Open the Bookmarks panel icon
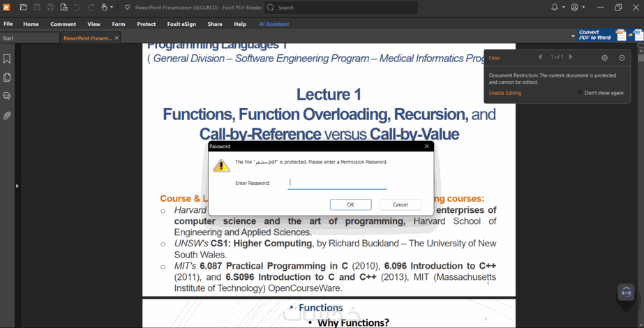Image resolution: width=644 pixels, height=328 pixels. 7,59
